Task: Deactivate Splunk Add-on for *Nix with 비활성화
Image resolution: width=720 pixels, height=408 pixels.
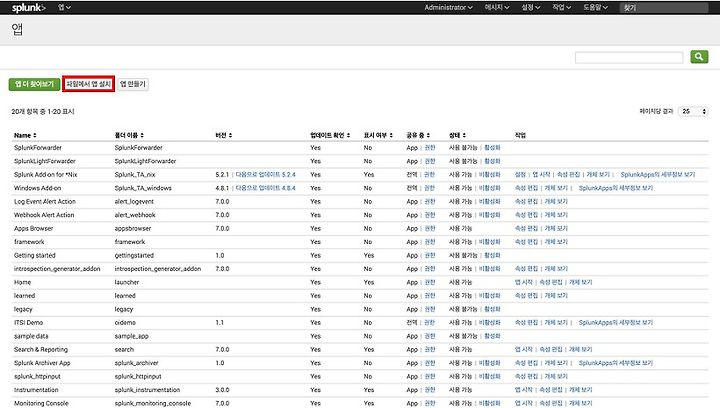Action: pyautogui.click(x=489, y=175)
